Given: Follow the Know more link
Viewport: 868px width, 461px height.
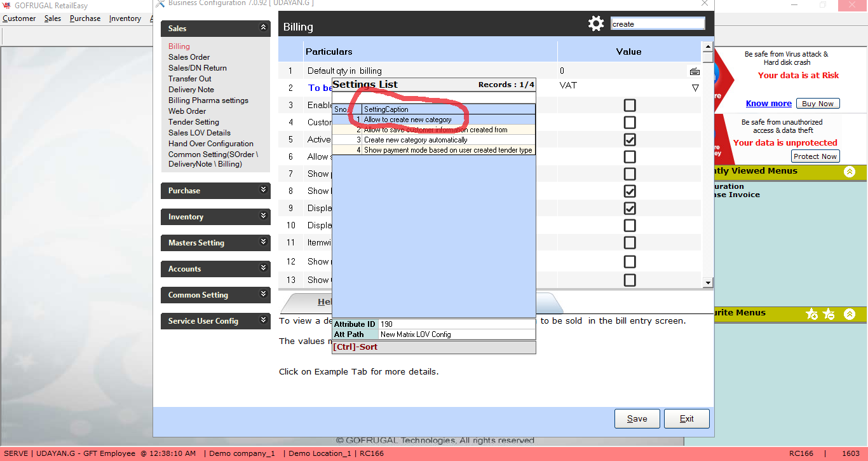Looking at the screenshot, I should coord(769,104).
